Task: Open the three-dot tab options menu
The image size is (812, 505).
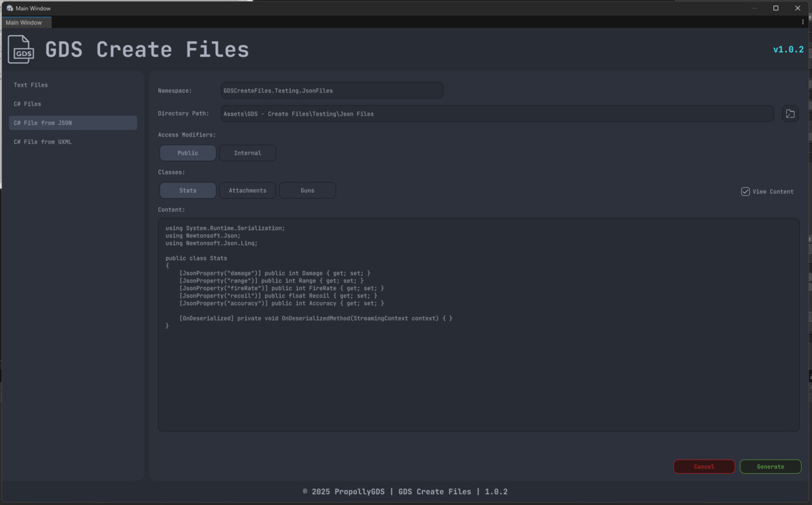Action: pyautogui.click(x=803, y=22)
